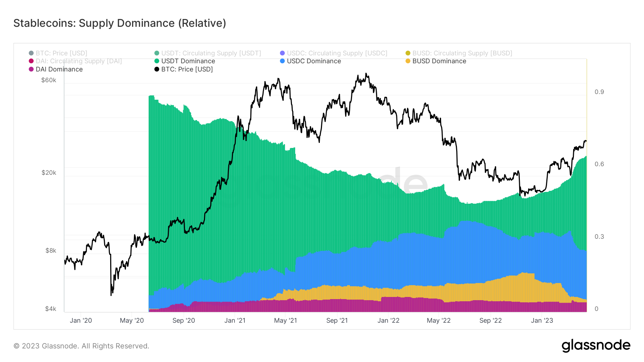Enable the USDC: Circulating Supply [USDC] label
Image resolution: width=644 pixels, height=362 pixels.
click(x=337, y=53)
